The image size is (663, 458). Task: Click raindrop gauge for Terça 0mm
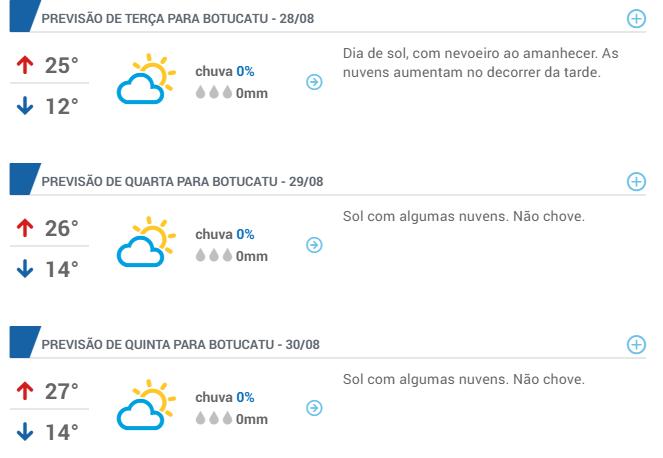(x=214, y=92)
